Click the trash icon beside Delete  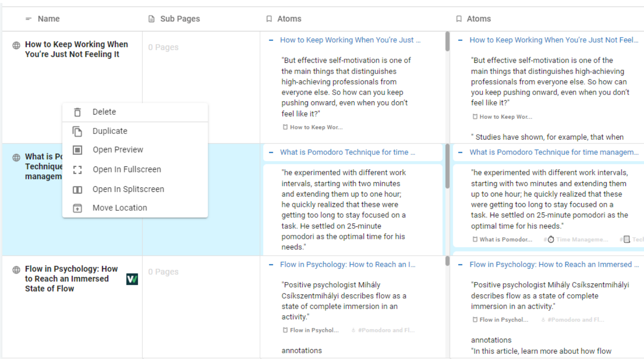click(77, 112)
